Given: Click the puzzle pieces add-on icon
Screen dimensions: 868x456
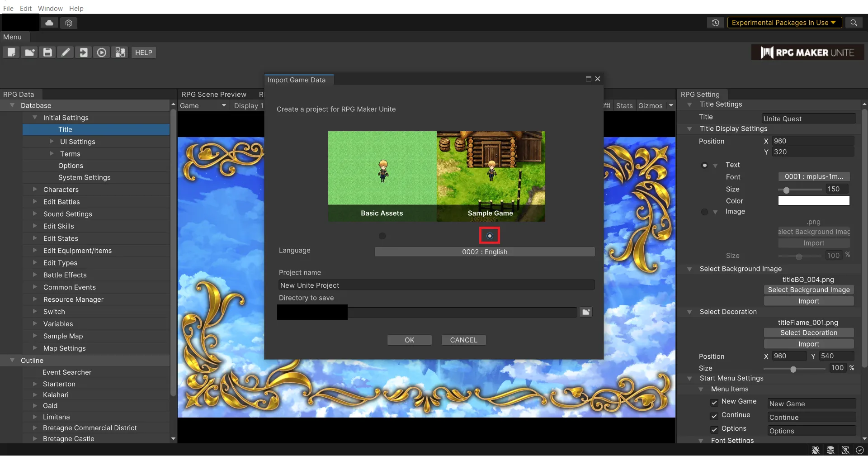Looking at the screenshot, I should pyautogui.click(x=120, y=52).
